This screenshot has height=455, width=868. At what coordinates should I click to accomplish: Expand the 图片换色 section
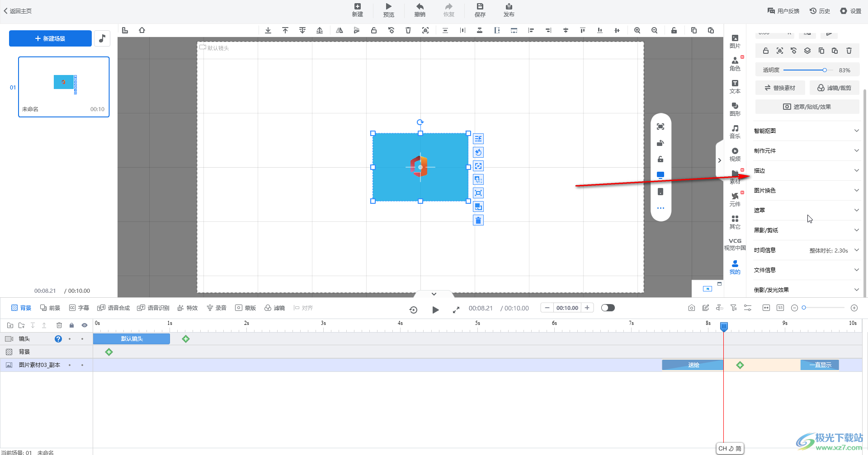(x=807, y=190)
